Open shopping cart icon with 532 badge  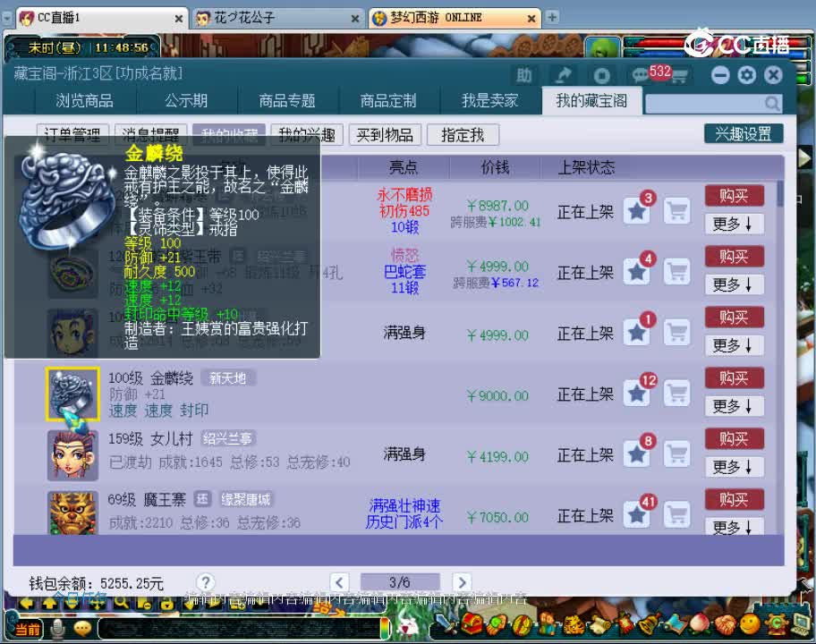click(x=678, y=76)
